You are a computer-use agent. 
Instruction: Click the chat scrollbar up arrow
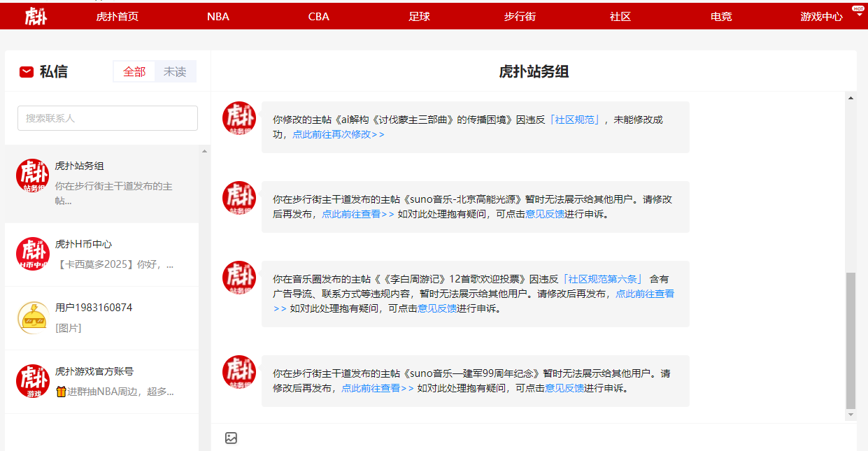851,98
